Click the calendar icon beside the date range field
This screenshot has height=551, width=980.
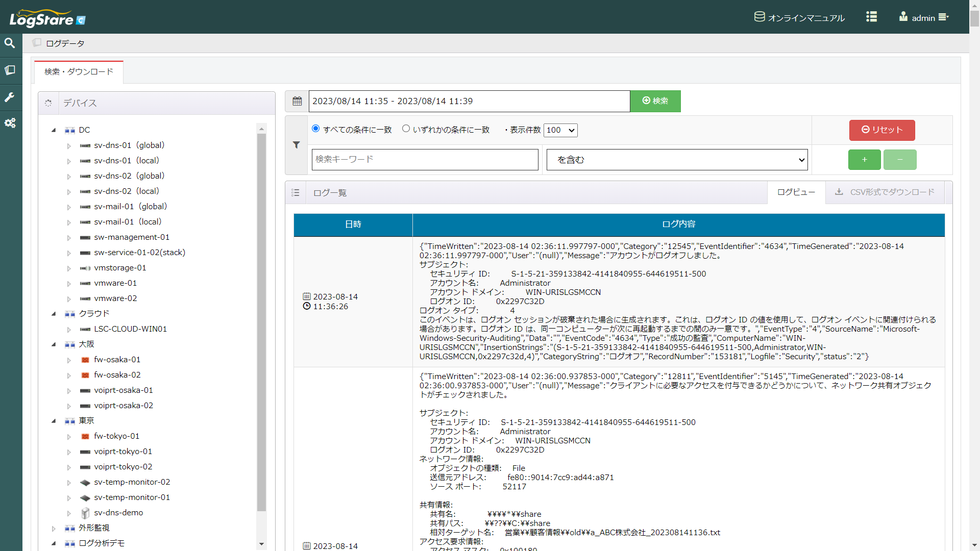(297, 101)
